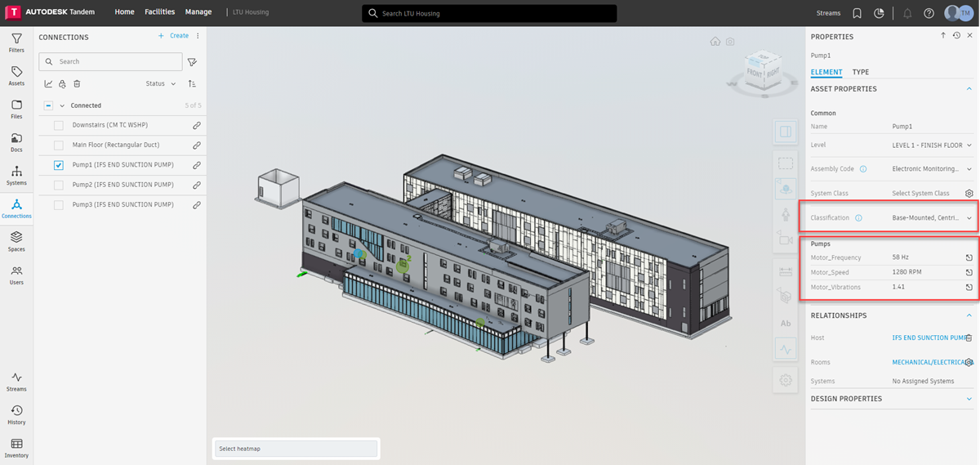Open the Level dropdown
This screenshot has width=980, height=465.
933,145
